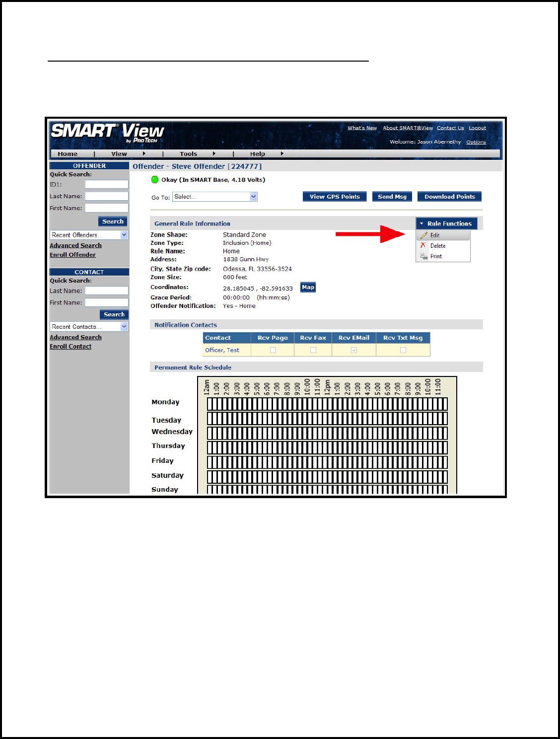
Task: Click the Logout link
Action: (477, 128)
